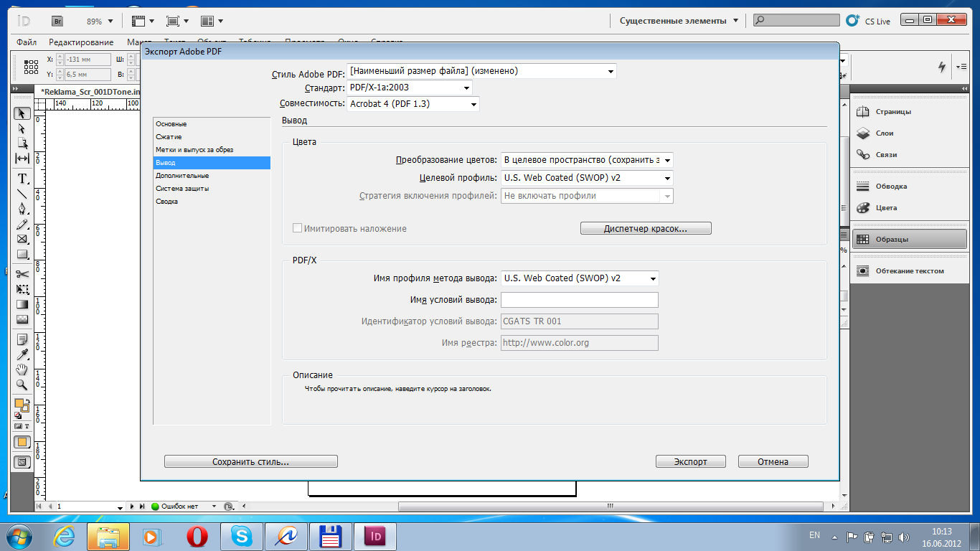The image size is (980, 551).
Task: Select the Метки и выпуск за обрез category
Action: [212, 150]
